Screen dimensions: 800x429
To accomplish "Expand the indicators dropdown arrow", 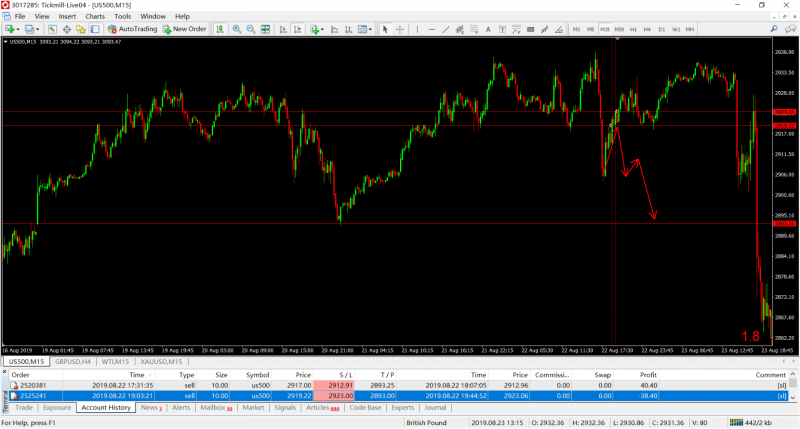I will (322, 30).
